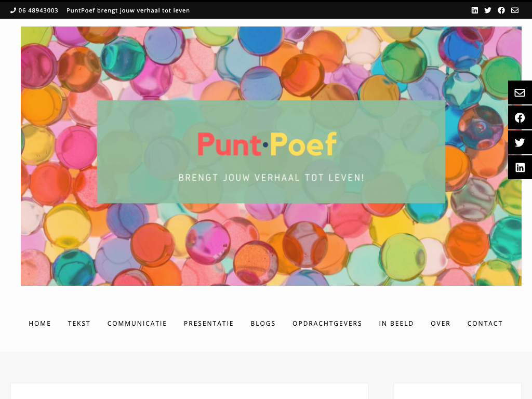The image size is (532, 399).
Task: Click the phone number 06 48943003
Action: point(38,10)
